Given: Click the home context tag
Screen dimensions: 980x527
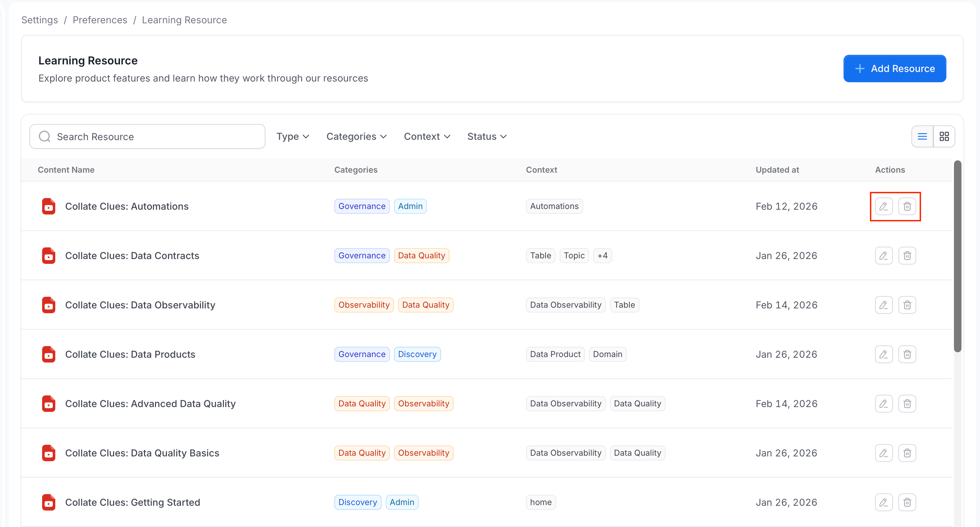Looking at the screenshot, I should click(541, 502).
